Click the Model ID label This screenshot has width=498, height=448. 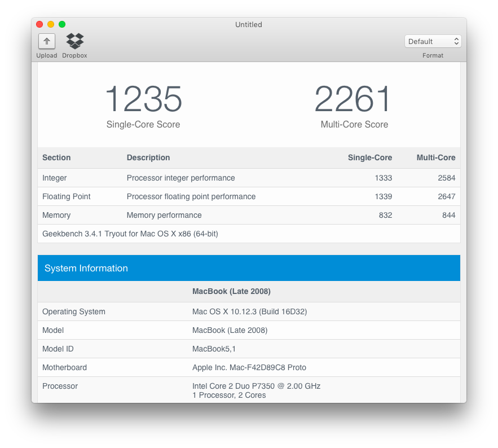pos(58,349)
